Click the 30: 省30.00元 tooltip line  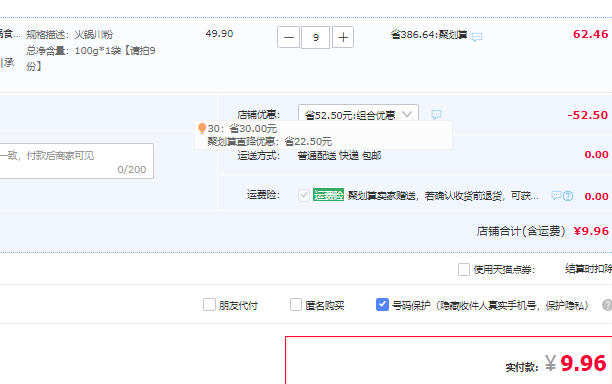pos(242,128)
